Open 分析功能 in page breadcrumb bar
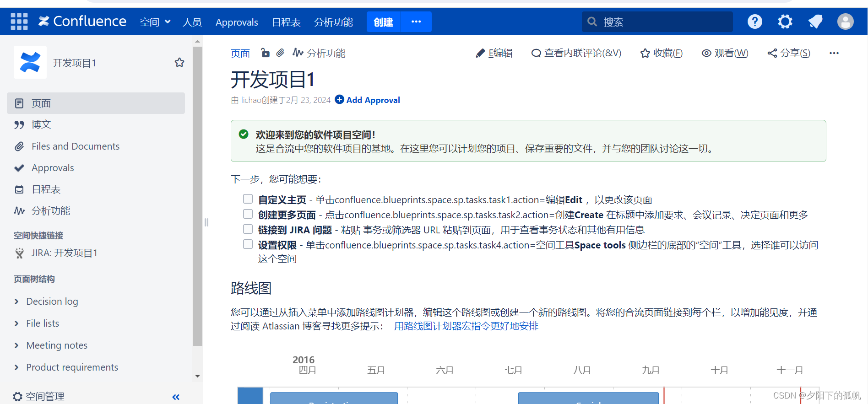868x404 pixels. tap(319, 53)
